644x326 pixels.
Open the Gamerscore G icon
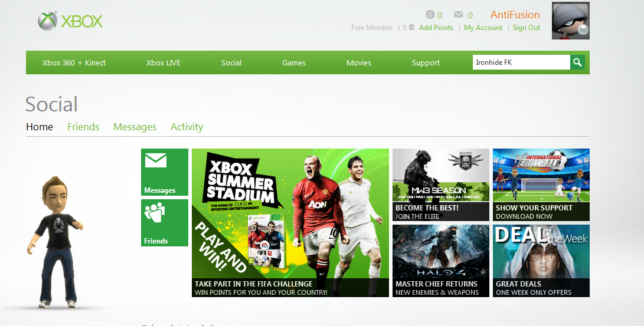coord(430,15)
